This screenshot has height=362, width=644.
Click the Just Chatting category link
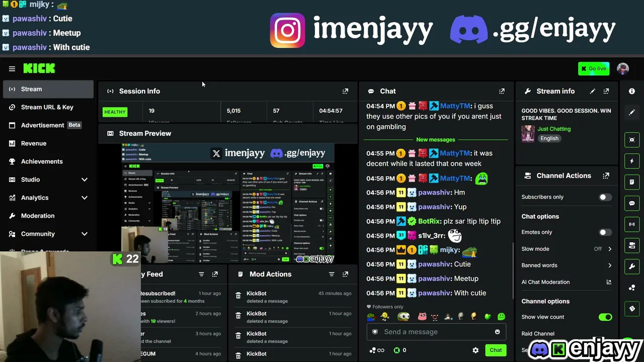pyautogui.click(x=554, y=129)
